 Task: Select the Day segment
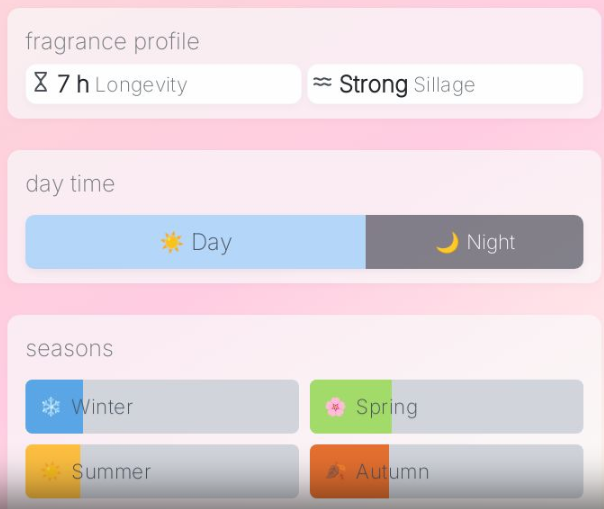(196, 242)
